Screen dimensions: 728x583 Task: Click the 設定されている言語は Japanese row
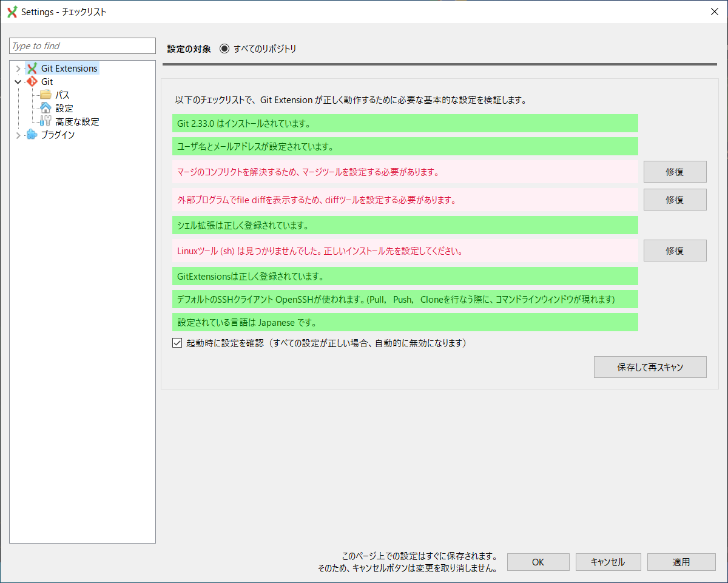point(405,322)
